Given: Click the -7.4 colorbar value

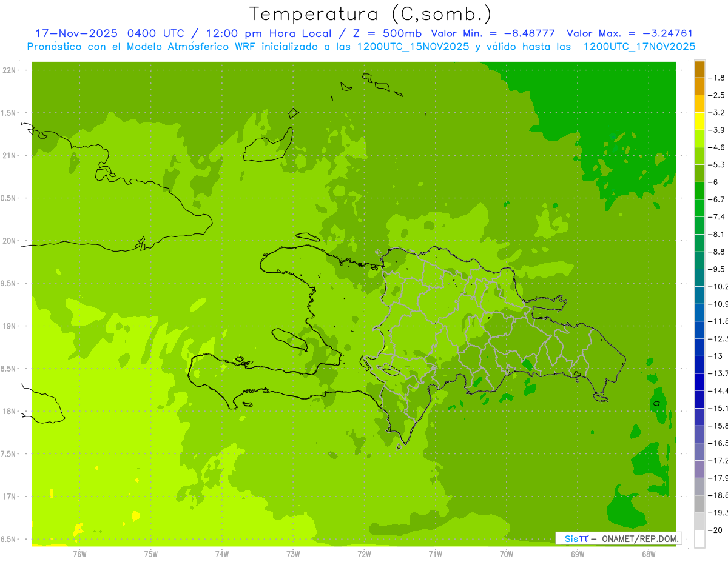Looking at the screenshot, I should pos(716,217).
